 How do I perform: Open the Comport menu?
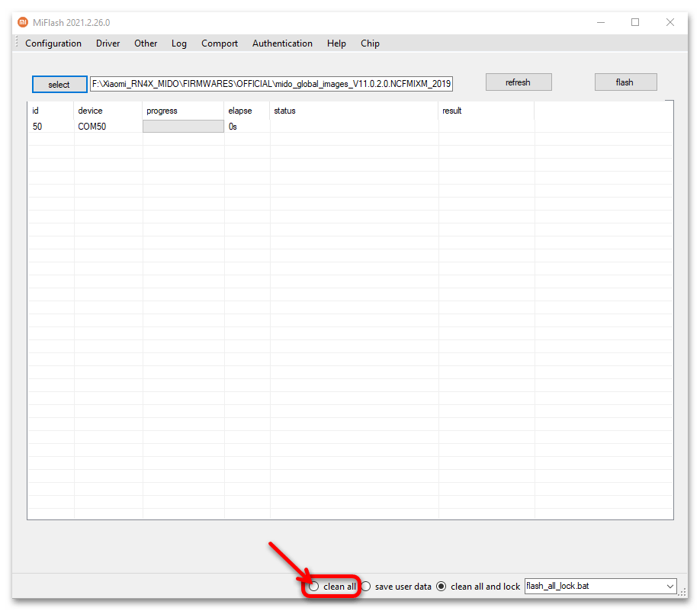(219, 43)
